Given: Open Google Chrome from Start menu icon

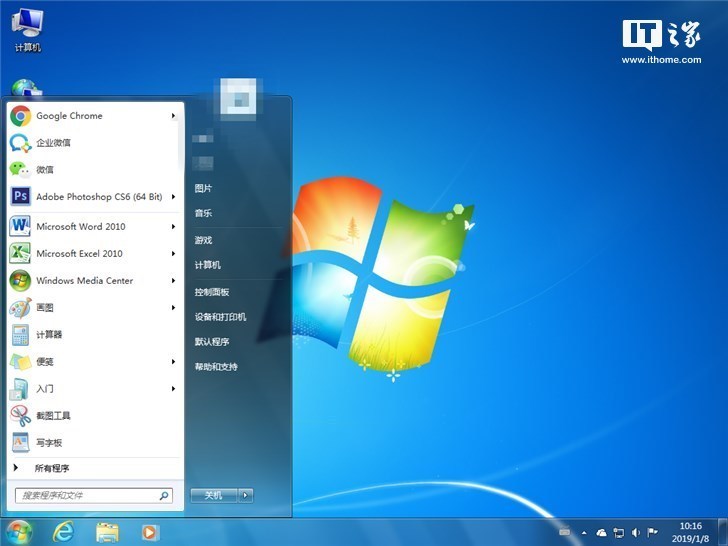Looking at the screenshot, I should click(20, 116).
